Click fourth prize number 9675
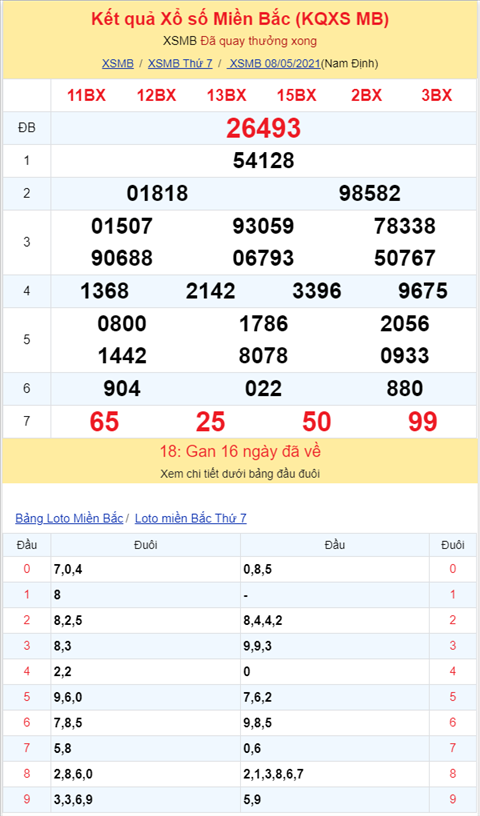The width and height of the screenshot is (480, 816). pos(423,291)
